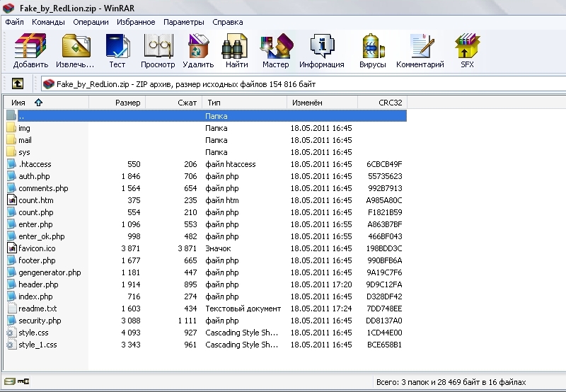Open the Просмотр (View) tool
This screenshot has width=566, height=392.
coord(158,46)
